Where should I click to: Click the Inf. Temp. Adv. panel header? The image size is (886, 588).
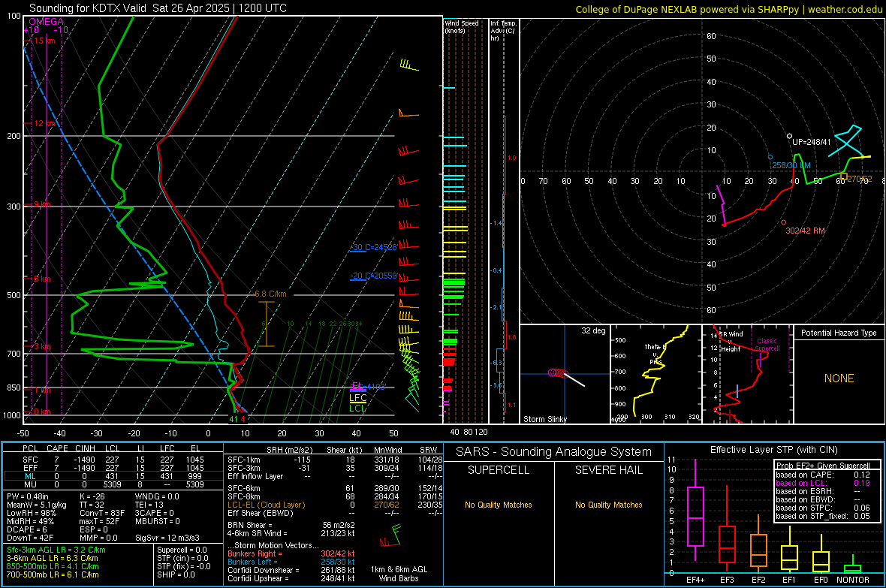[x=503, y=31]
